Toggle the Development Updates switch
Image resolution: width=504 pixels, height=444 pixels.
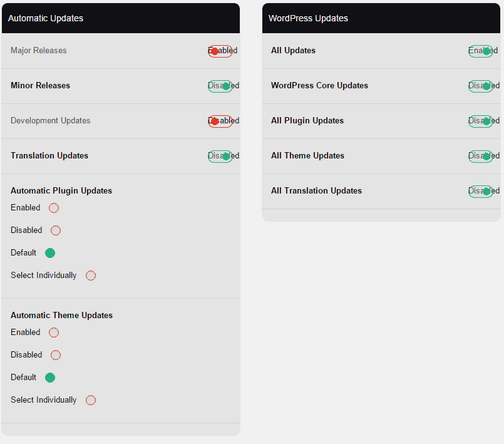(220, 121)
